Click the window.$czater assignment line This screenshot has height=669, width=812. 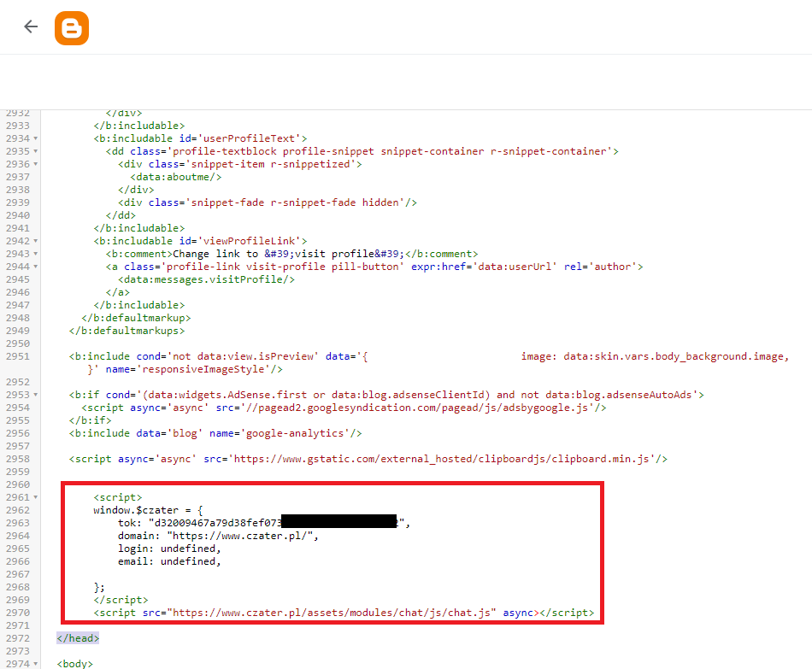(148, 510)
